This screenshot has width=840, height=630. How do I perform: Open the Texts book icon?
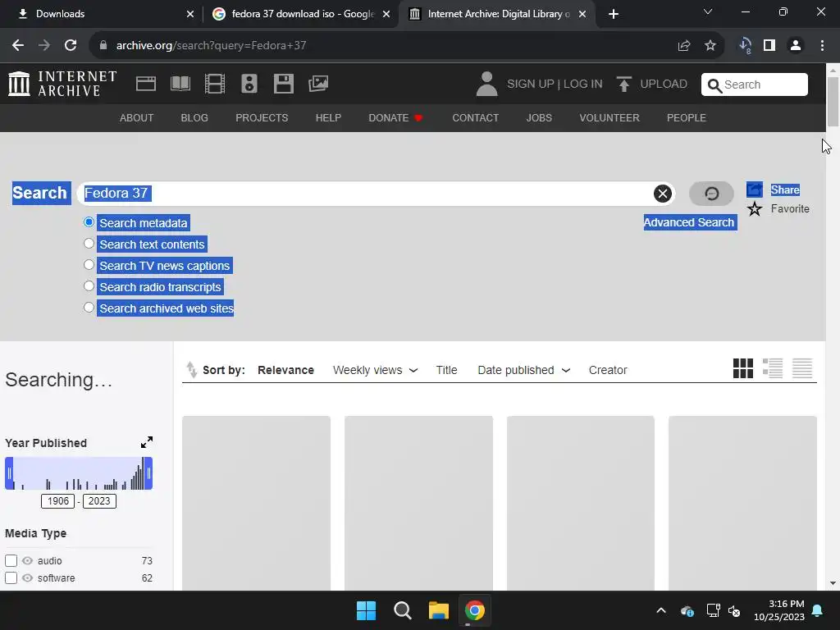[180, 84]
